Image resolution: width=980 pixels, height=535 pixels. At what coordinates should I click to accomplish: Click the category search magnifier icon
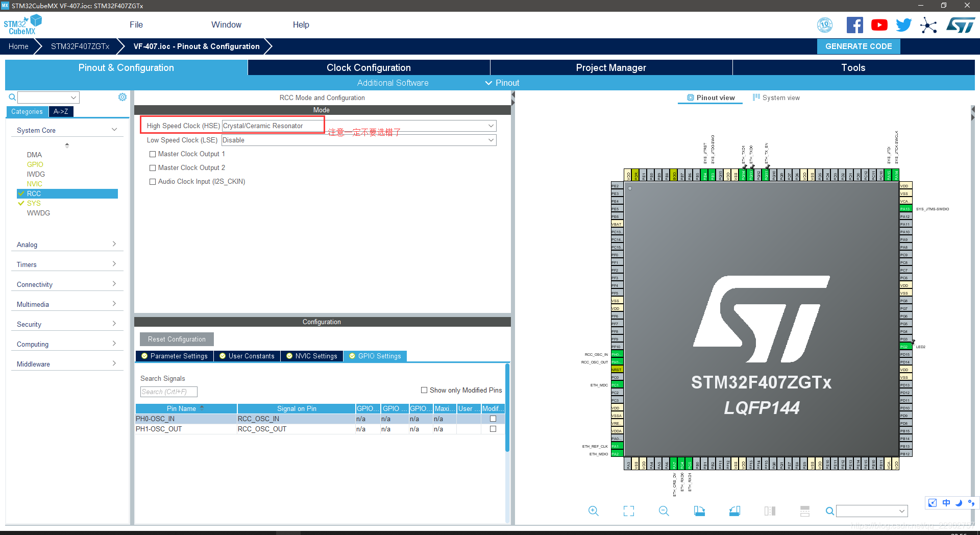12,97
